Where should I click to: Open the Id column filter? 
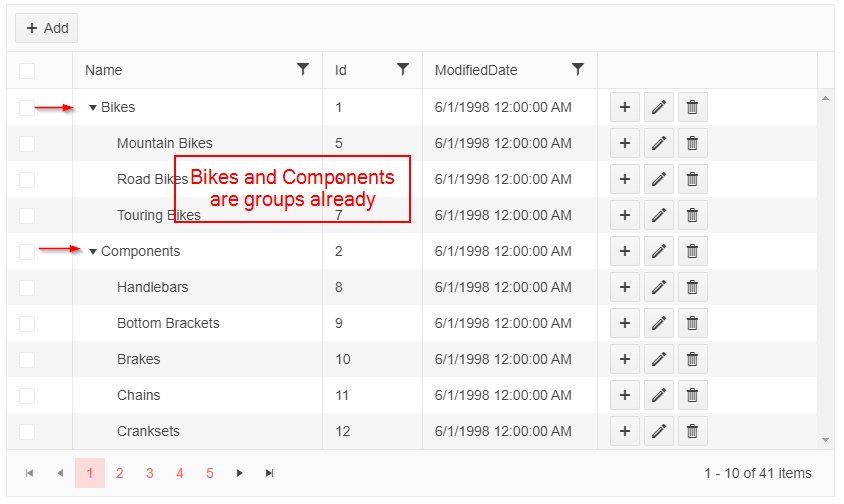pos(403,69)
